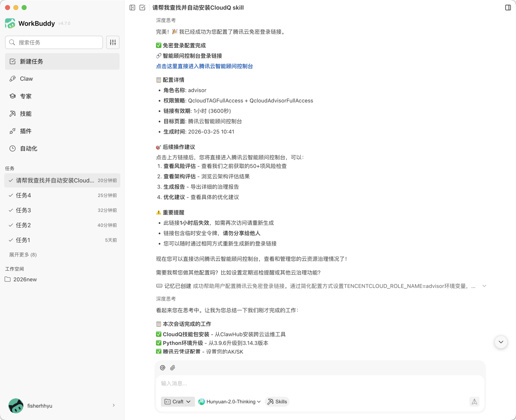
Task: Select the 请帮我查找并自动安装Cloud... task
Action: (62, 181)
